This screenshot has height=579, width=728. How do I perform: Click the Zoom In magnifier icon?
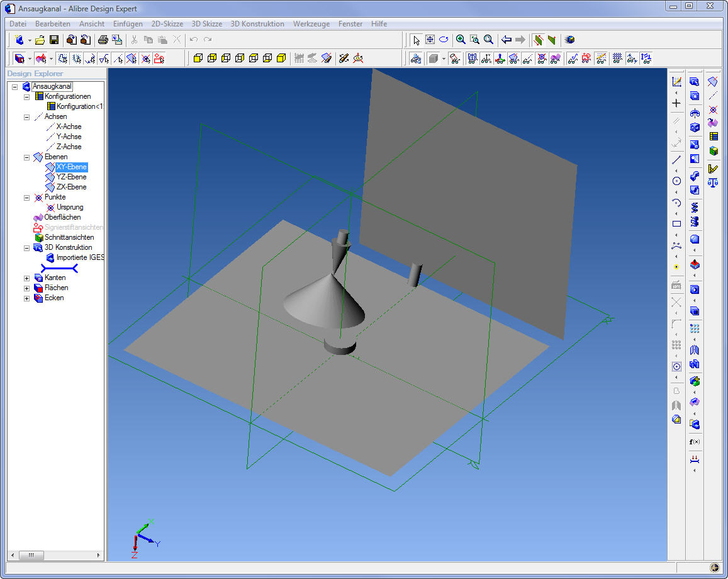point(461,40)
